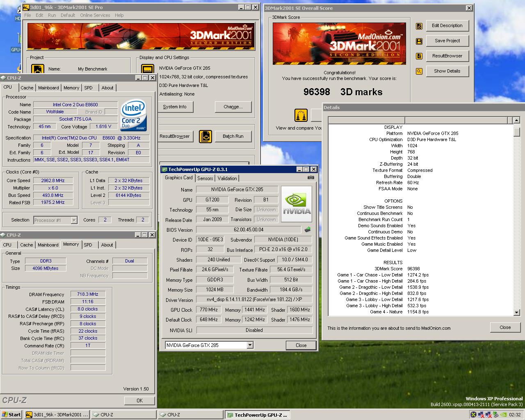Open the Processor selection dropdown in CPU-Z

point(74,220)
